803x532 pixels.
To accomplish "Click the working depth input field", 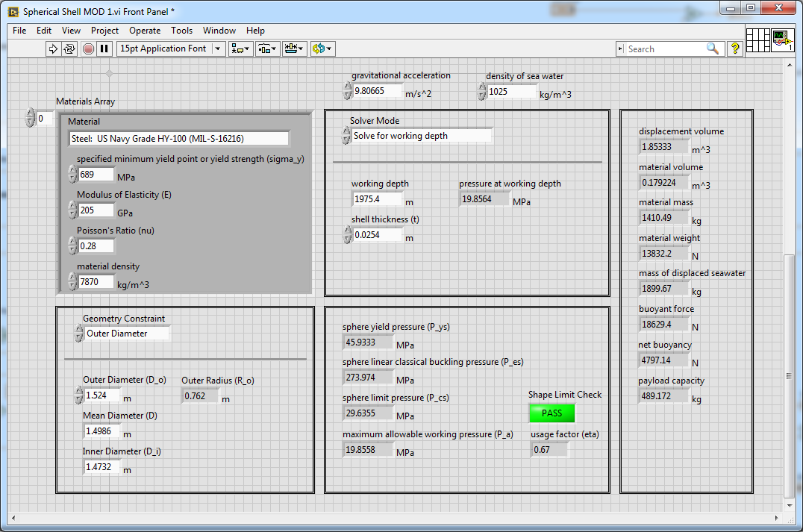I will click(377, 199).
